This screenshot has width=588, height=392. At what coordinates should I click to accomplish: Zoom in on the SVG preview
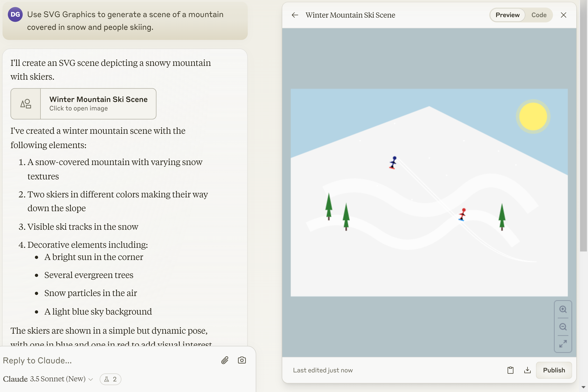click(563, 309)
